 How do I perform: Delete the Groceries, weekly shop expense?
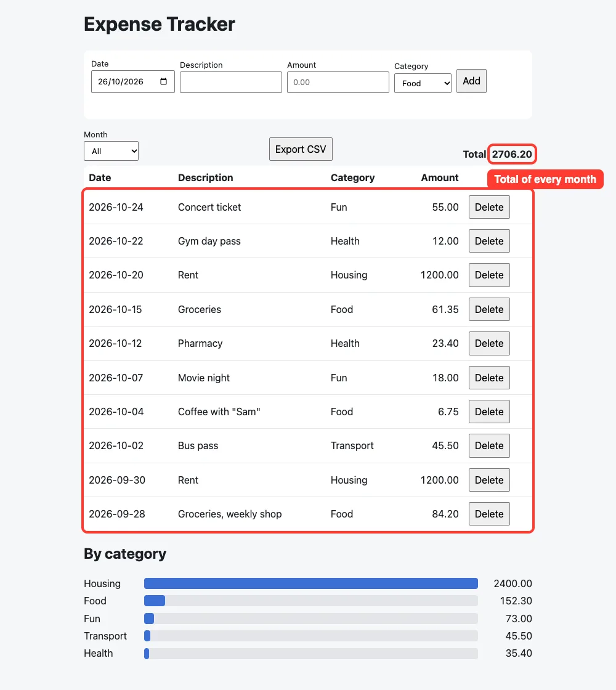489,514
